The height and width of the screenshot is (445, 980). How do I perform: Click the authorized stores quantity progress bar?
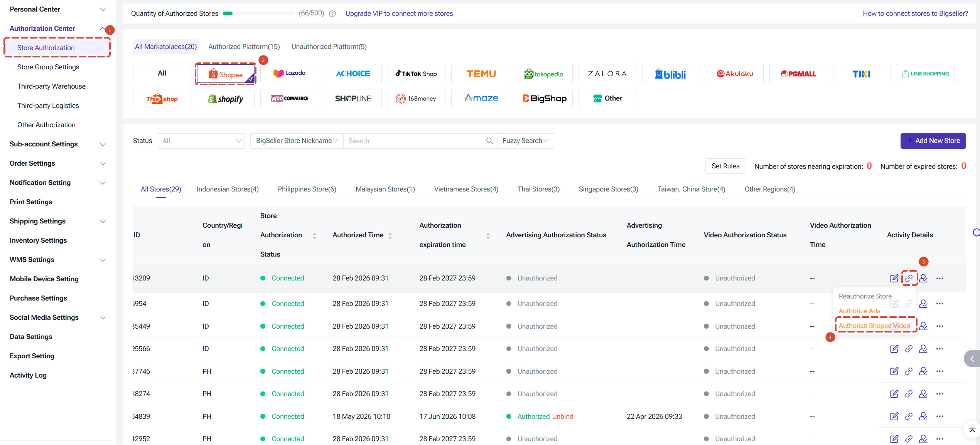click(x=259, y=13)
